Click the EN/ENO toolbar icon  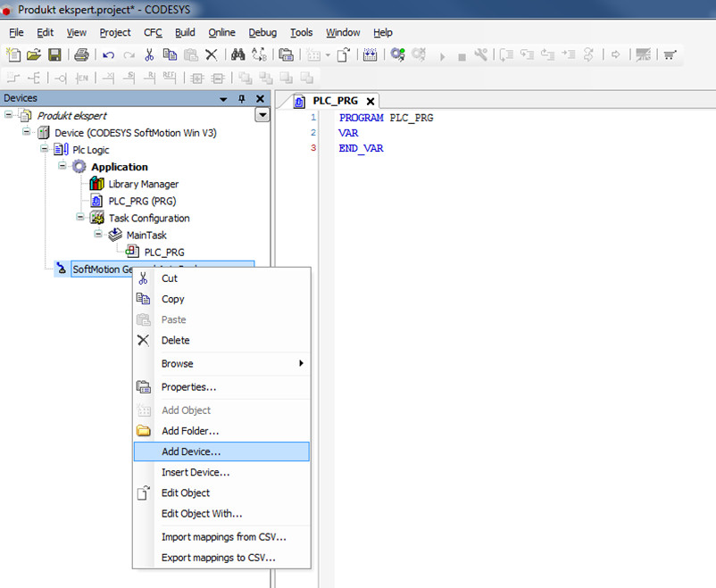click(82, 79)
